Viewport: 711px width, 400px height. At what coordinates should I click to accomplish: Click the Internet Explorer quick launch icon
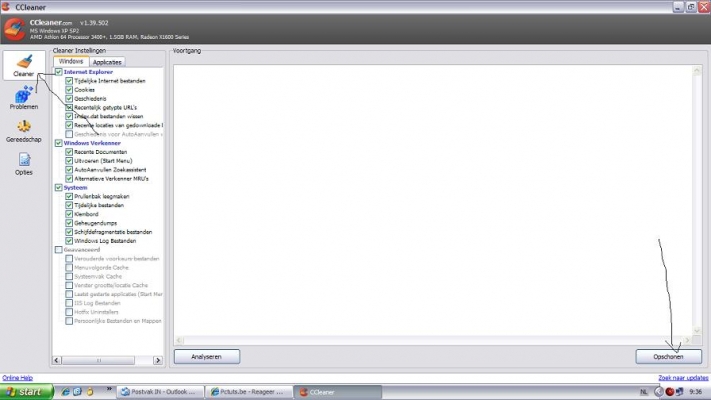pyautogui.click(x=65, y=392)
